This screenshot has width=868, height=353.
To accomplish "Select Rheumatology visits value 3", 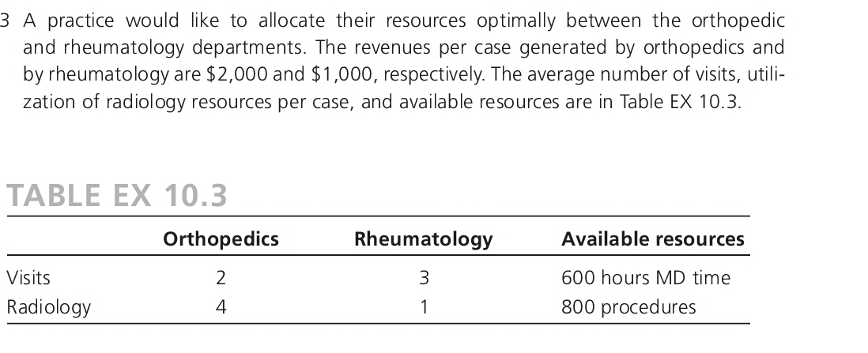I will 424,277.
